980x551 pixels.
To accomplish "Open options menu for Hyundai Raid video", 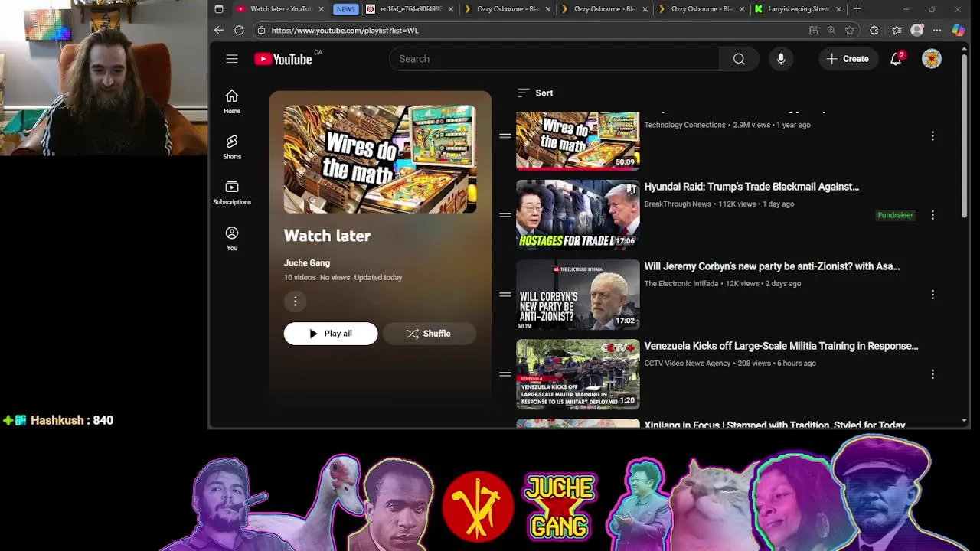I will point(933,215).
